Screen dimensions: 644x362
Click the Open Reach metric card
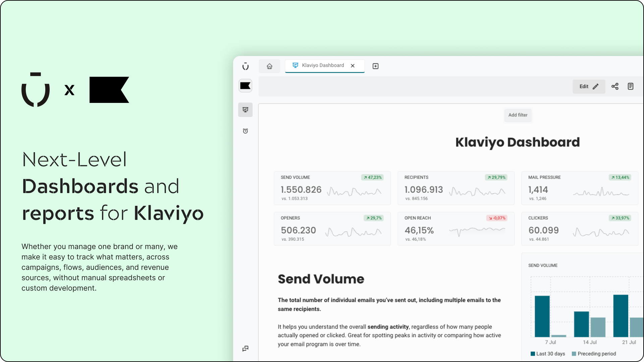[x=455, y=229]
